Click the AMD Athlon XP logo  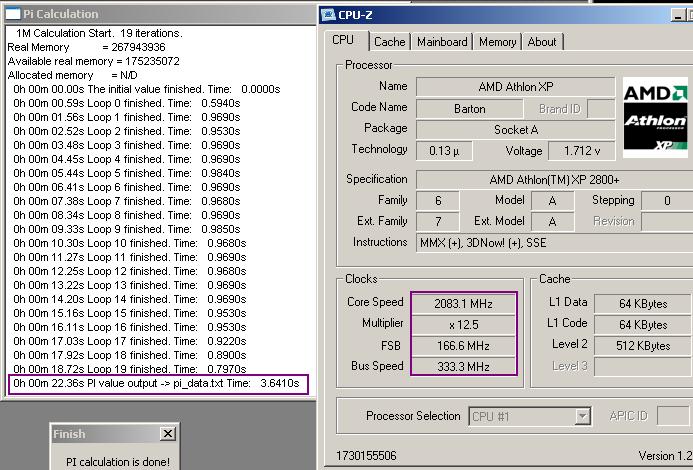(655, 118)
